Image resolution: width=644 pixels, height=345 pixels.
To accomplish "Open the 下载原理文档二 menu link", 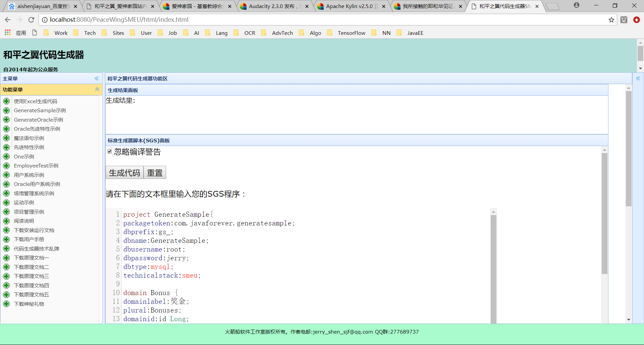I will click(x=31, y=267).
